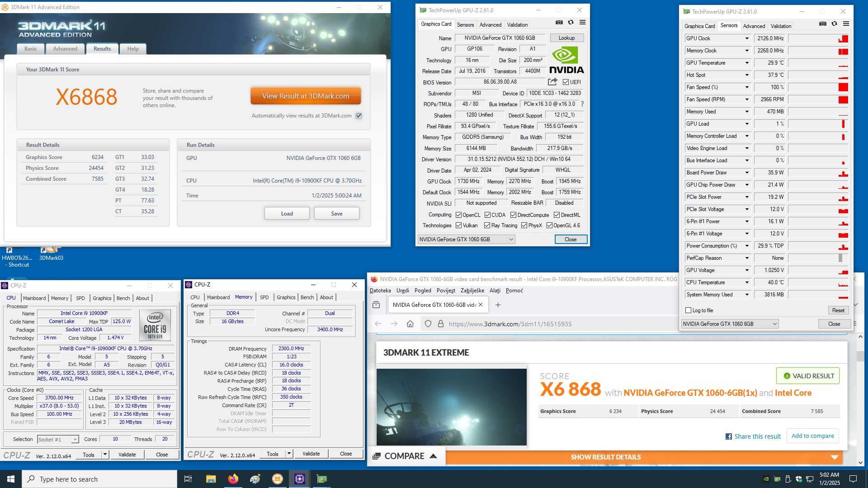Screen dimensions: 868x488
Task: Click the refresh icon in GPU-Z Sensors window
Action: click(x=835, y=24)
